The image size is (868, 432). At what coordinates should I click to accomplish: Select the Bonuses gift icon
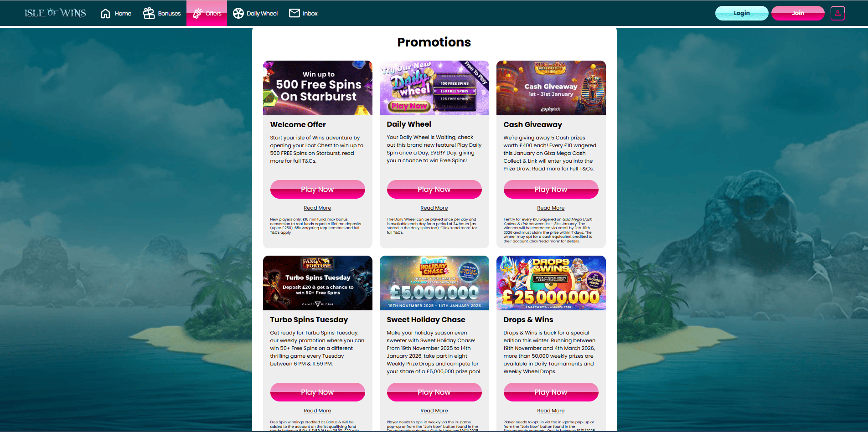pyautogui.click(x=149, y=13)
